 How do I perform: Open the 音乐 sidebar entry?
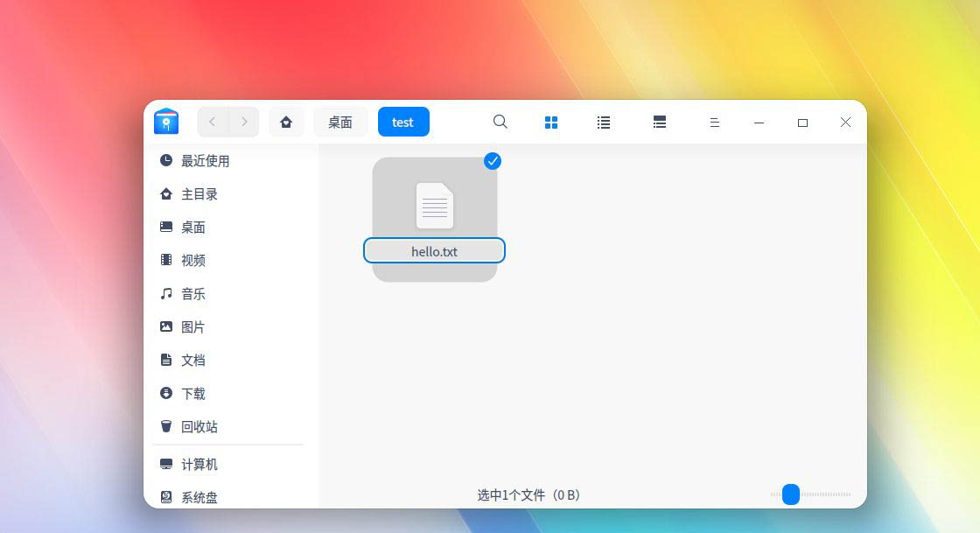point(192,294)
